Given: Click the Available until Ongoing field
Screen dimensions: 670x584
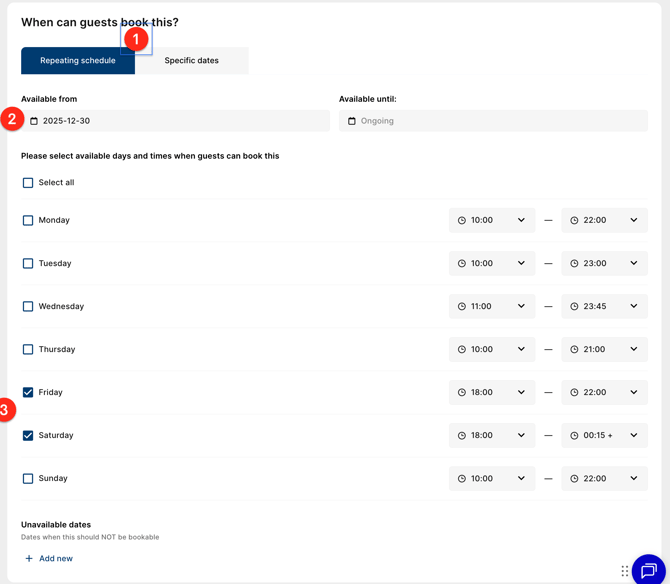Looking at the screenshot, I should pyautogui.click(x=492, y=121).
